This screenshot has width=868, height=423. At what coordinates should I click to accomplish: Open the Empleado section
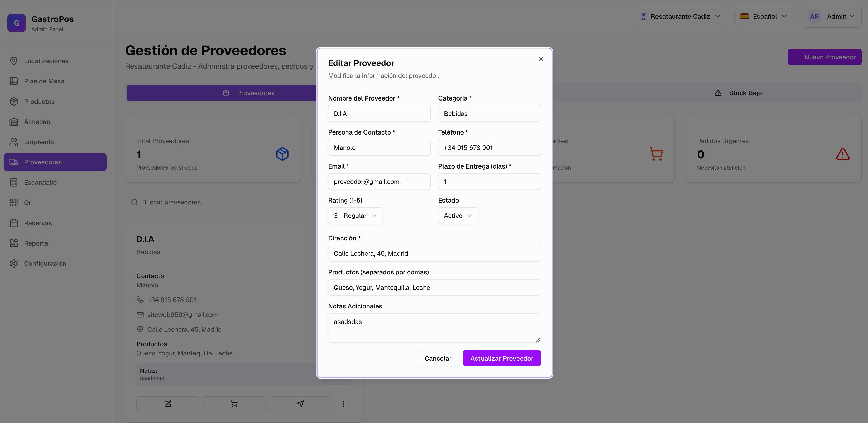(39, 142)
